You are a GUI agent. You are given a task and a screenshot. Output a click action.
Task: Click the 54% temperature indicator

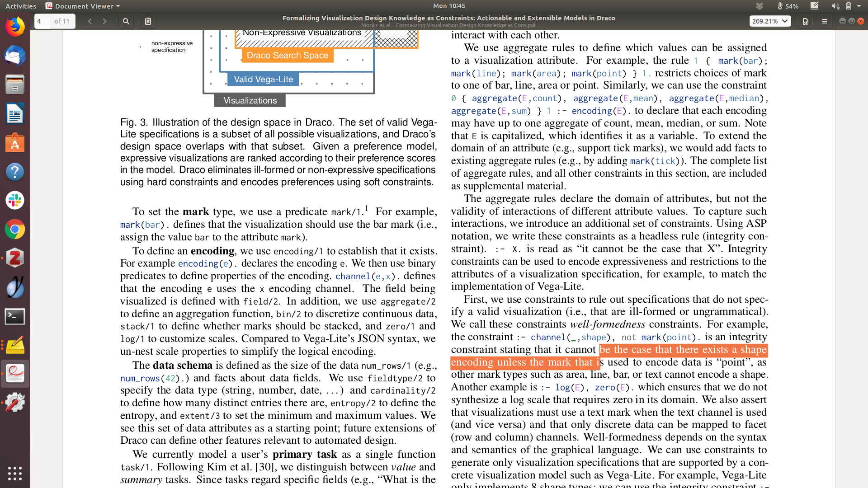click(788, 6)
